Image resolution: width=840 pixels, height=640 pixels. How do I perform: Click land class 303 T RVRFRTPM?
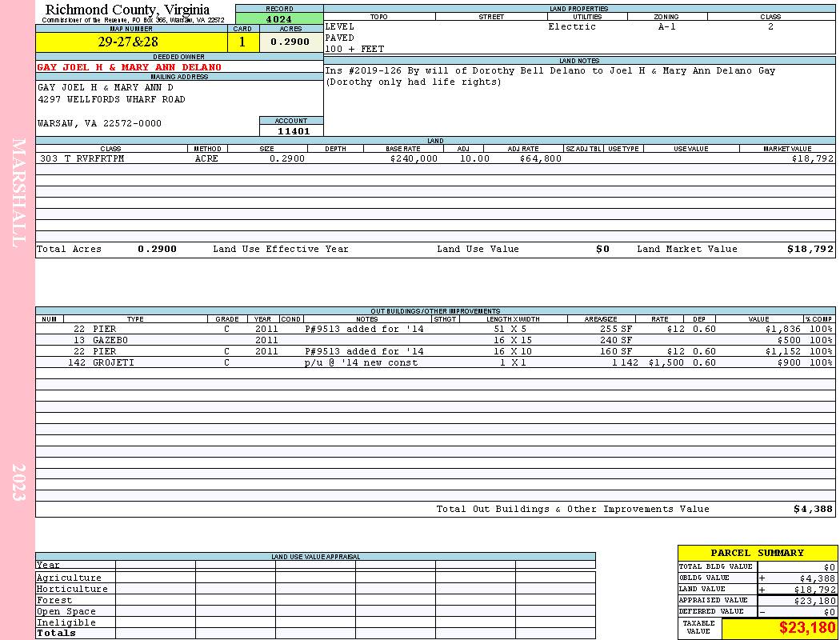tap(82, 158)
